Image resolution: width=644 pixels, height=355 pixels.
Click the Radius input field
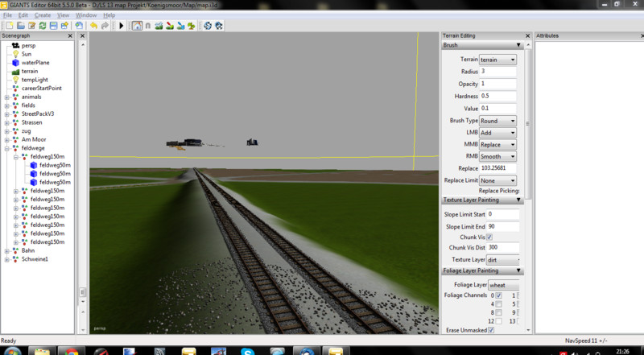coord(497,72)
